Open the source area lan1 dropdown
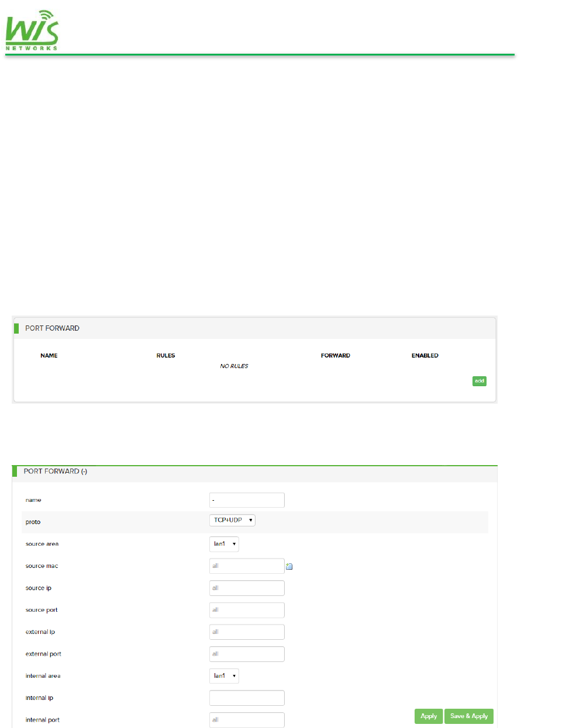 pos(224,544)
